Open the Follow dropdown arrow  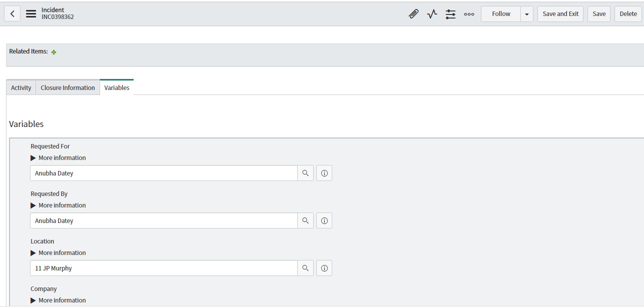527,14
